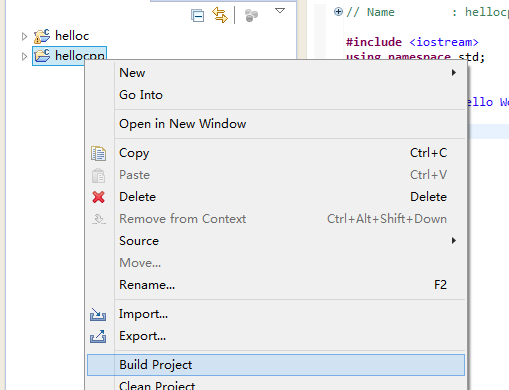Image resolution: width=509 pixels, height=390 pixels.
Task: Expand folded comment plus icon in editor
Action: (338, 12)
